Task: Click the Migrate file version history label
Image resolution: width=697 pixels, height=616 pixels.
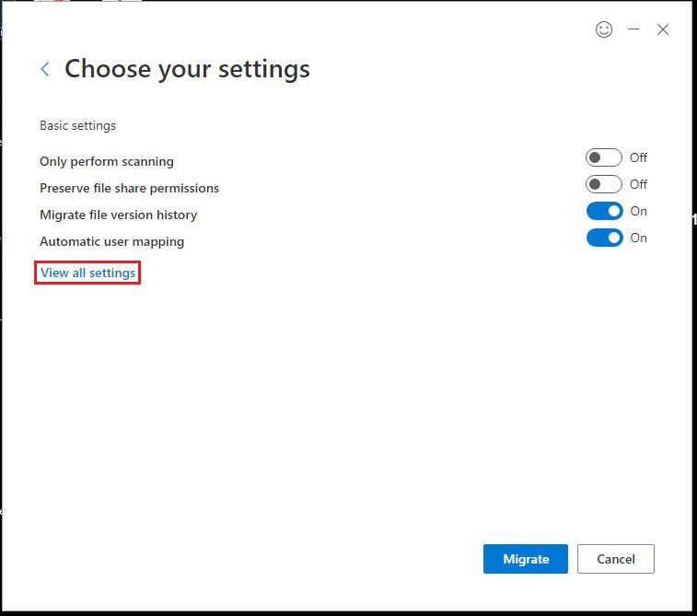Action: (118, 215)
